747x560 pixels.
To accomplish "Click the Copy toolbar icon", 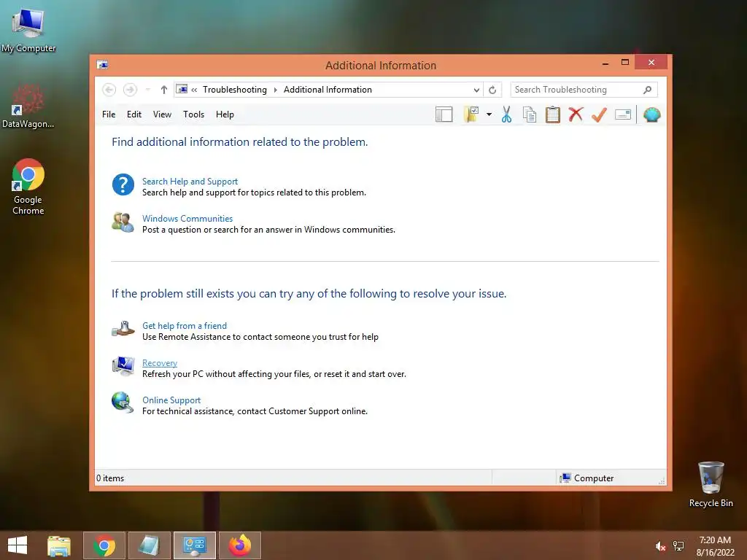I will coord(530,114).
